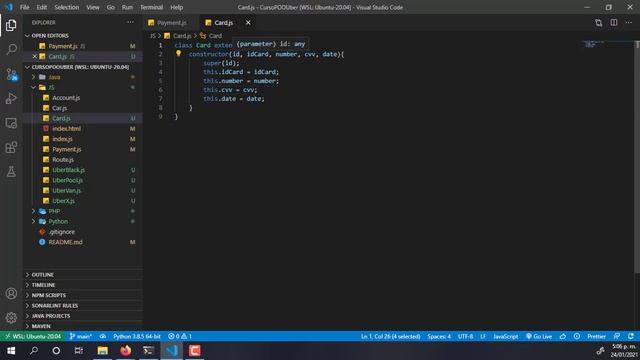The width and height of the screenshot is (640, 360).
Task: Open Explorer Views and More Actions ellipsis
Action: [x=130, y=22]
